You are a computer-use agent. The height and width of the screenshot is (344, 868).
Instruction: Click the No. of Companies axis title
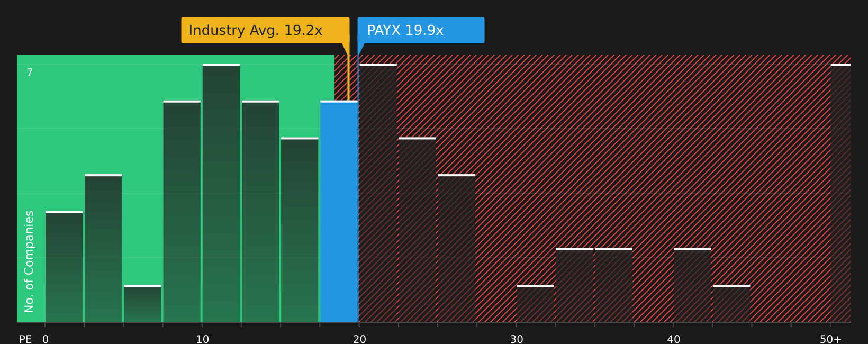(x=29, y=261)
